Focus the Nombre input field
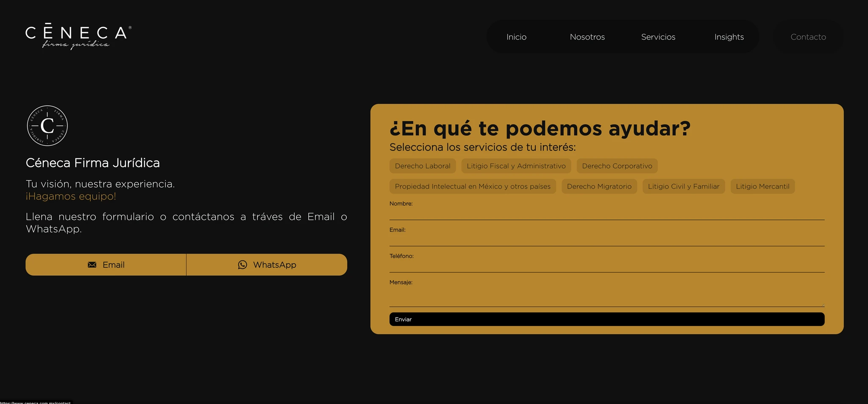Viewport: 868px width, 404px height. pyautogui.click(x=606, y=214)
